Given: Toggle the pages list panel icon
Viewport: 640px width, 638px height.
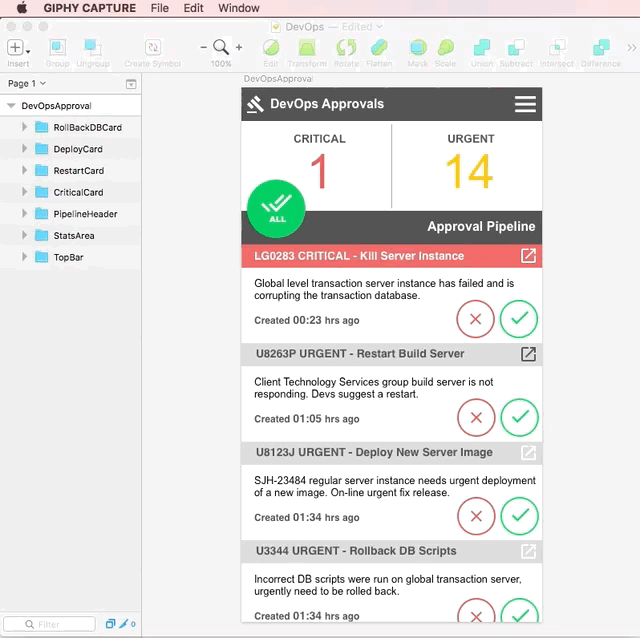Looking at the screenshot, I should click(x=131, y=84).
